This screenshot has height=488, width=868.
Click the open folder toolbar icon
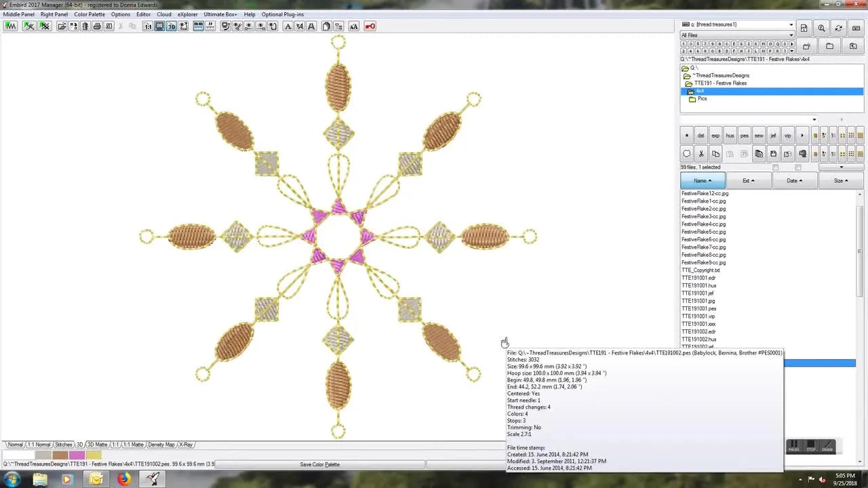[62, 26]
